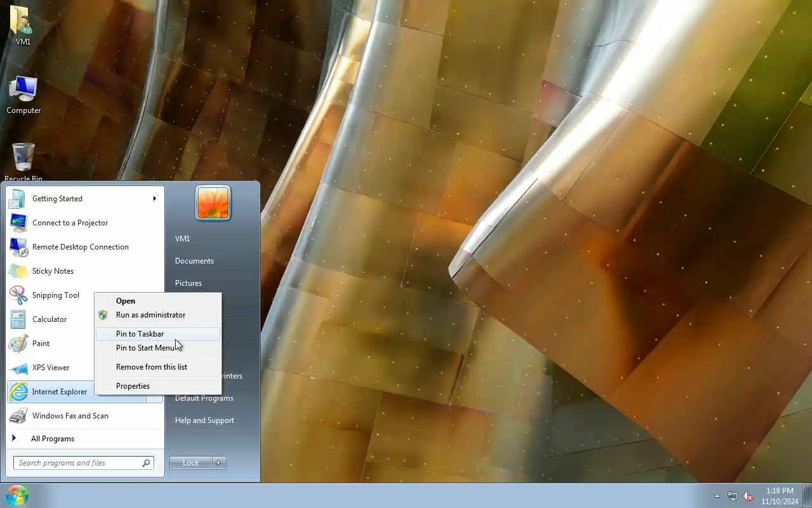This screenshot has width=812, height=508.
Task: Open XPS Viewer program
Action: 51,368
